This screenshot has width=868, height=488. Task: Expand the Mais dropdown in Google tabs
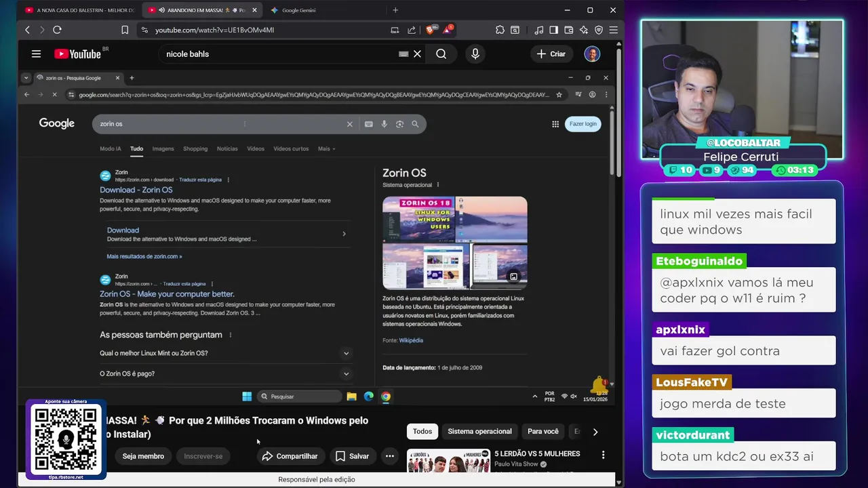(326, 148)
